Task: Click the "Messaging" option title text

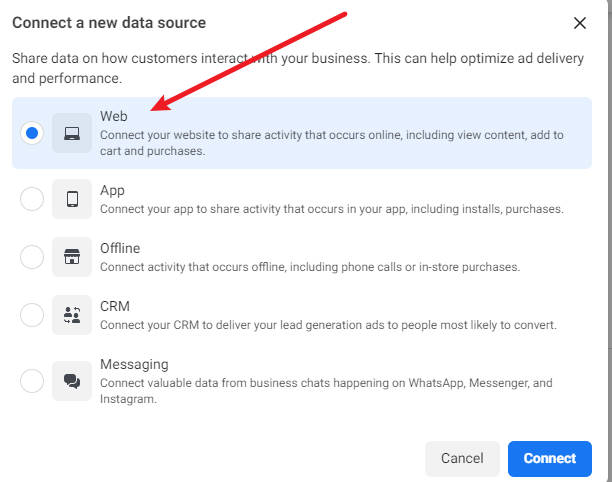Action: 134,364
